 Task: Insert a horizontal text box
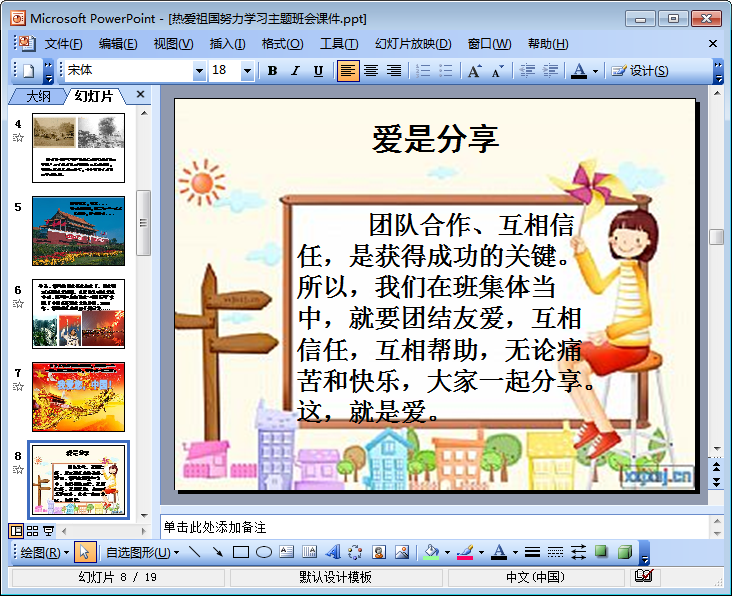[x=287, y=553]
